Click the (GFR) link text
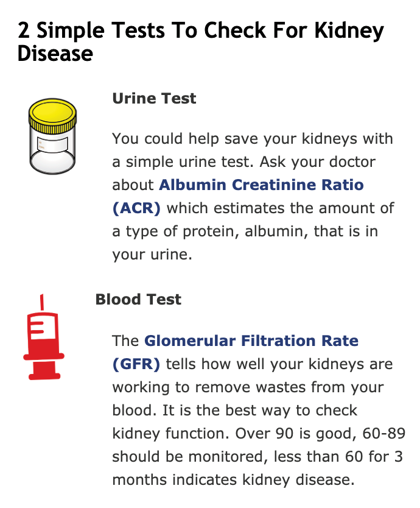 136,364
